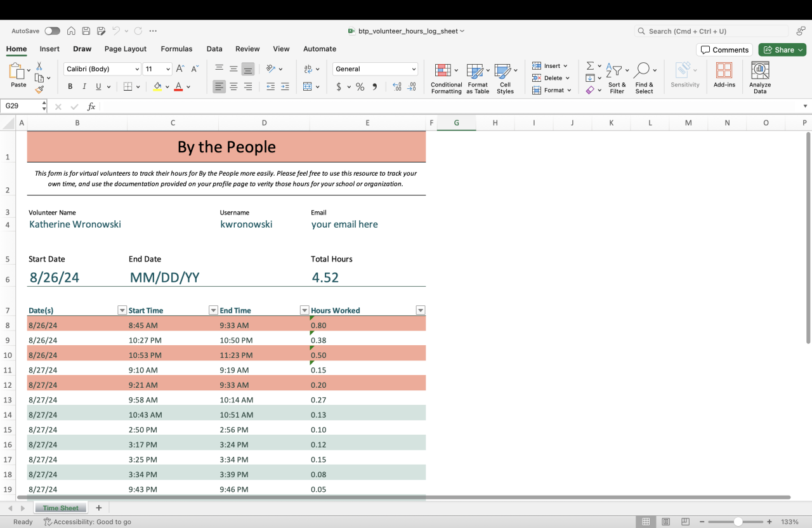This screenshot has height=528, width=812.
Task: Open the Hours Worked filter dropdown
Action: click(420, 310)
